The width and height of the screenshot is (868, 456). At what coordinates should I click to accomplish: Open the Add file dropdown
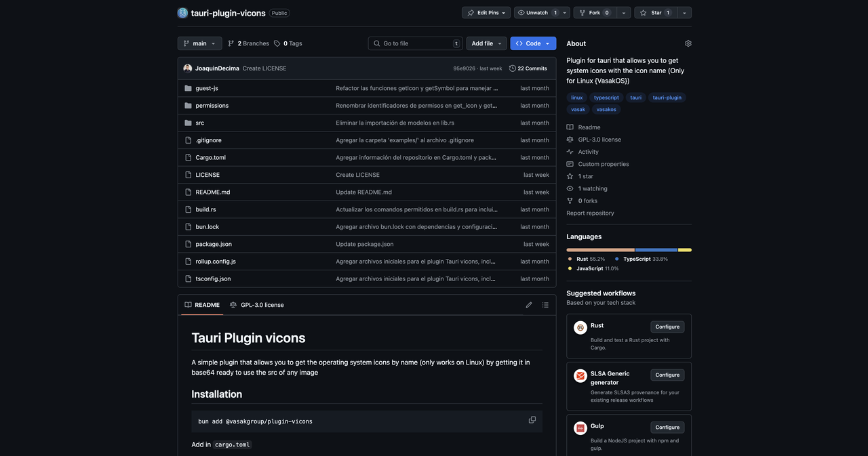pos(487,43)
